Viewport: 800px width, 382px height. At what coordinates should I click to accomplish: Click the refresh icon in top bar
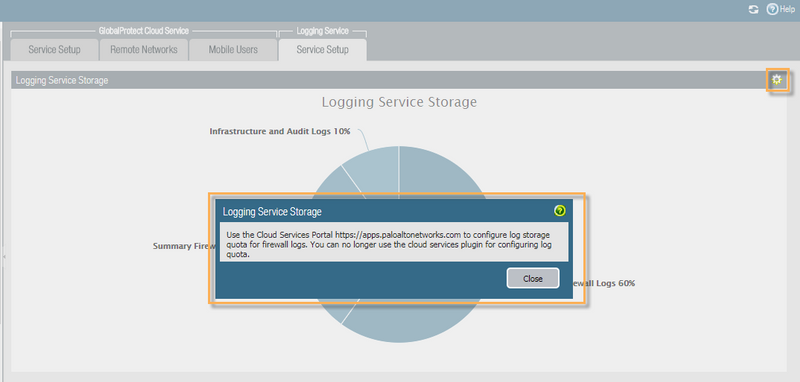(x=753, y=9)
